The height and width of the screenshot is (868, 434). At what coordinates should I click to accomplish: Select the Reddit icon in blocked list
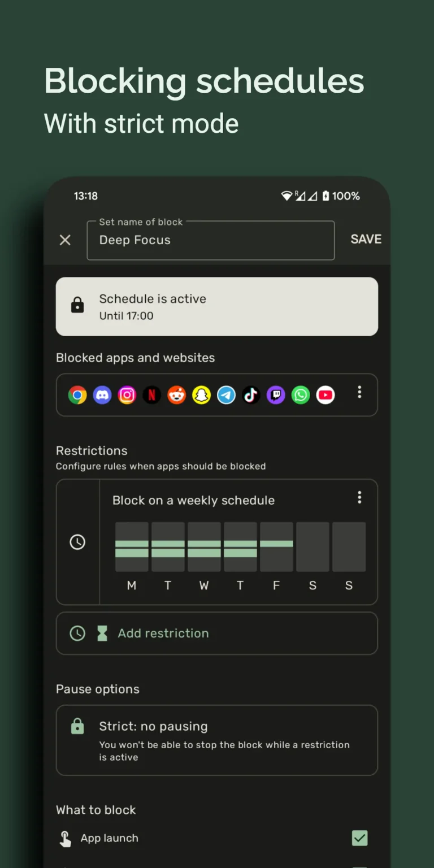(176, 395)
